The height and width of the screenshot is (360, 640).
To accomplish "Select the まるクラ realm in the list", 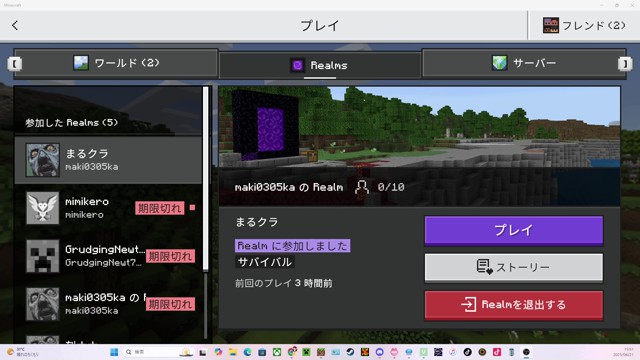I will coord(108,160).
